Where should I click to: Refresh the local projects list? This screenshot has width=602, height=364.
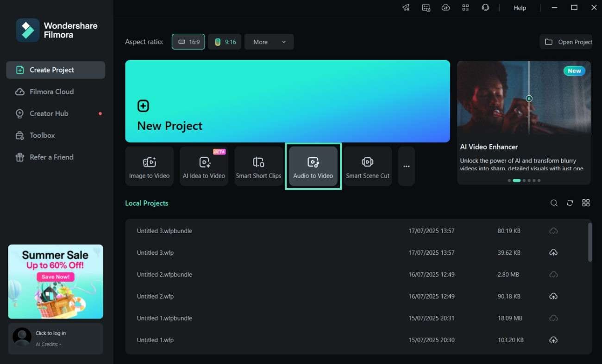(x=570, y=203)
